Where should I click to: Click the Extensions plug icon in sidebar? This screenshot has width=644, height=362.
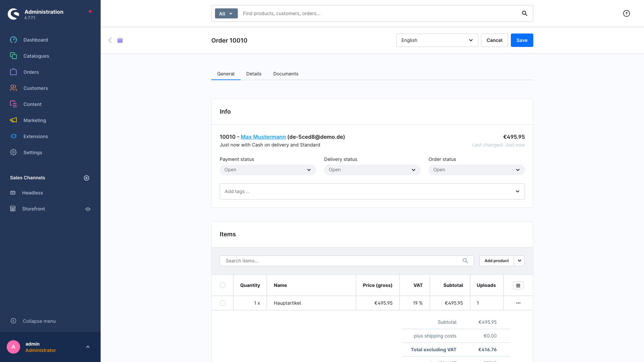[13, 136]
